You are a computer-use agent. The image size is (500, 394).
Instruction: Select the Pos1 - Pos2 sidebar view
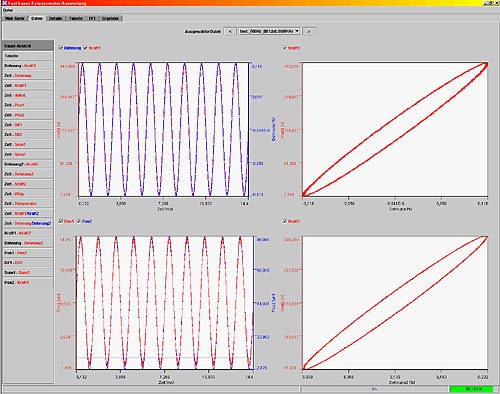tap(28, 253)
